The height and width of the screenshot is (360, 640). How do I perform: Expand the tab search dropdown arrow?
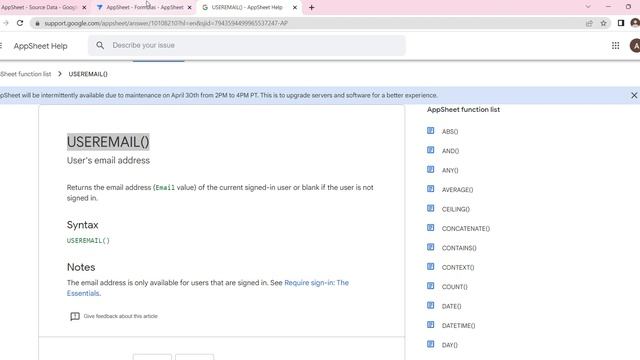coord(588,7)
